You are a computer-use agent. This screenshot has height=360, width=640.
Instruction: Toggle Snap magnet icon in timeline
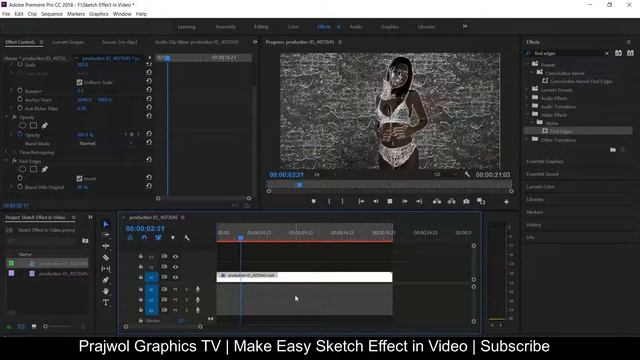pyautogui.click(x=144, y=238)
